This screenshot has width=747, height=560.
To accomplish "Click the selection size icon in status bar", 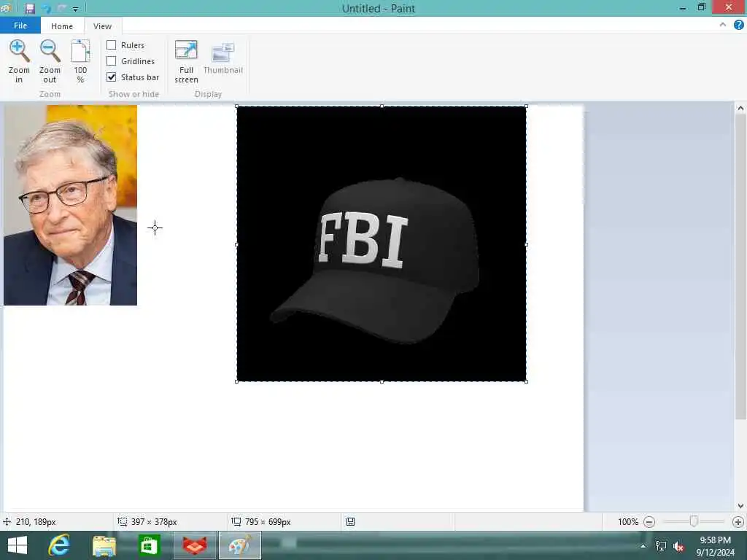I will (x=123, y=522).
